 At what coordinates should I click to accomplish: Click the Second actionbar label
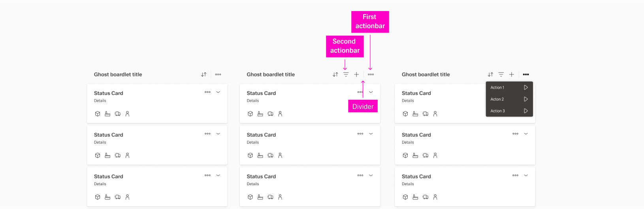click(345, 46)
